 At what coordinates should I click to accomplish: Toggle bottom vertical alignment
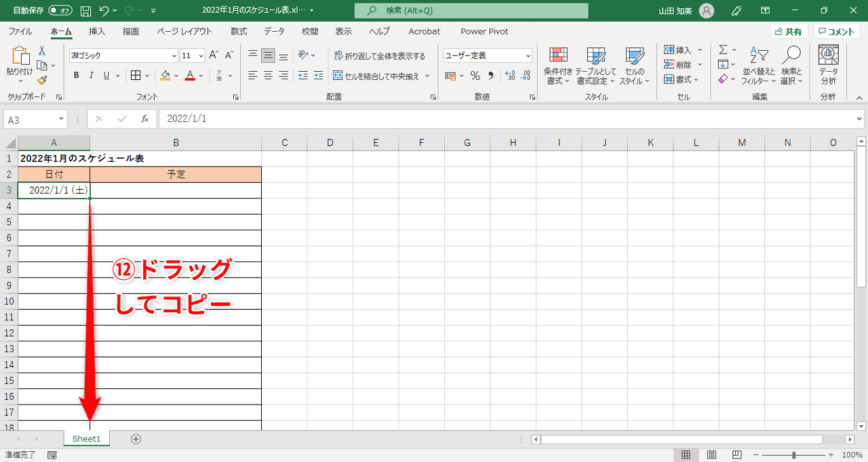click(x=283, y=56)
